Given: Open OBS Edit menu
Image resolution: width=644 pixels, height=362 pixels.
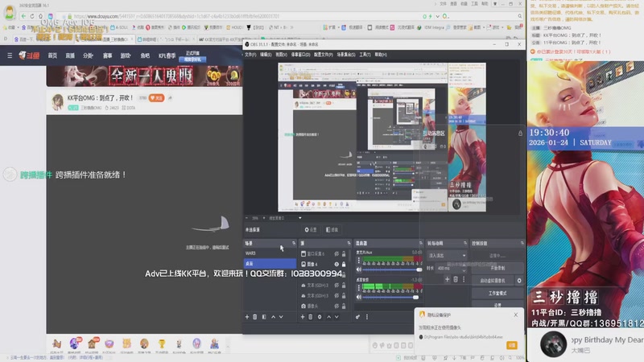Looking at the screenshot, I should point(266,55).
